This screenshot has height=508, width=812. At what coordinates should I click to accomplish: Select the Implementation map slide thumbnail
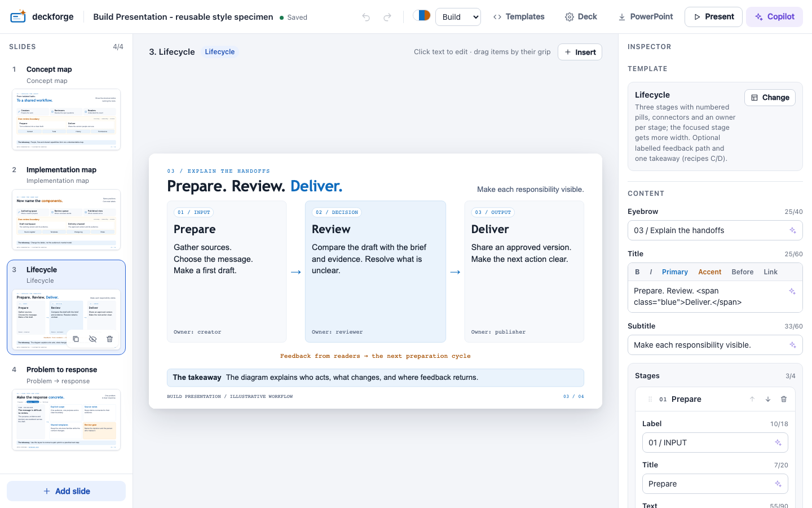(66, 220)
